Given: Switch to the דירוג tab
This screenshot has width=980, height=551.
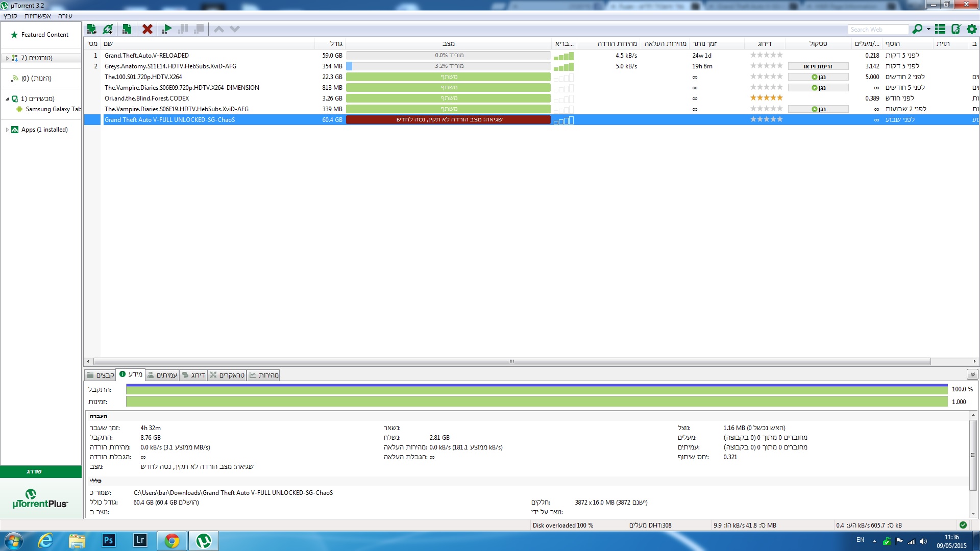Looking at the screenshot, I should click(193, 375).
